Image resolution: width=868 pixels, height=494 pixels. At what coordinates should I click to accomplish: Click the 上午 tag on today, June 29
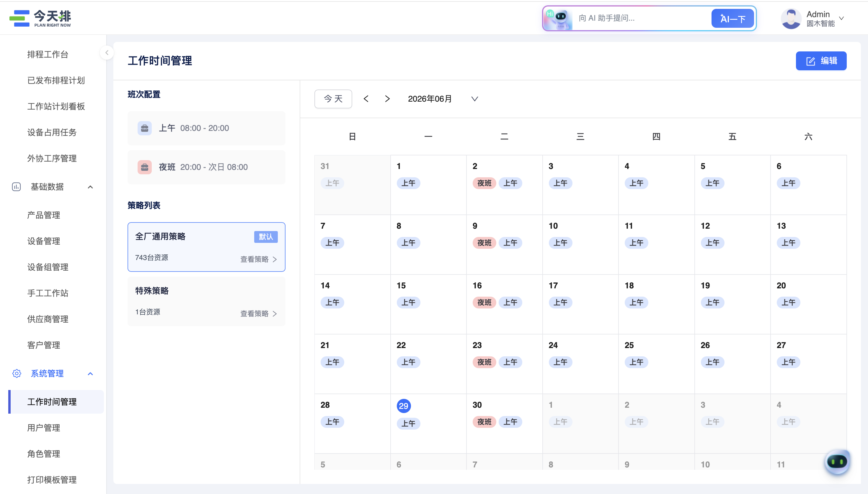pyautogui.click(x=408, y=424)
